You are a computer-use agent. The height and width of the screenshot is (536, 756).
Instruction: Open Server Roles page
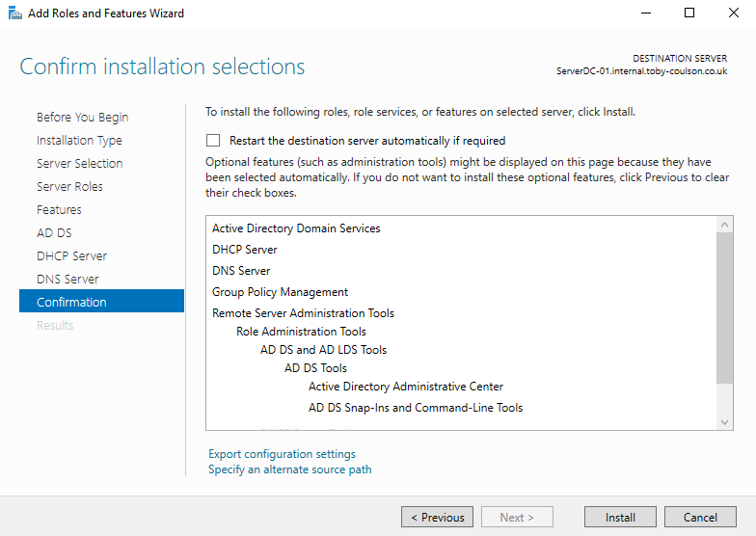(x=69, y=186)
